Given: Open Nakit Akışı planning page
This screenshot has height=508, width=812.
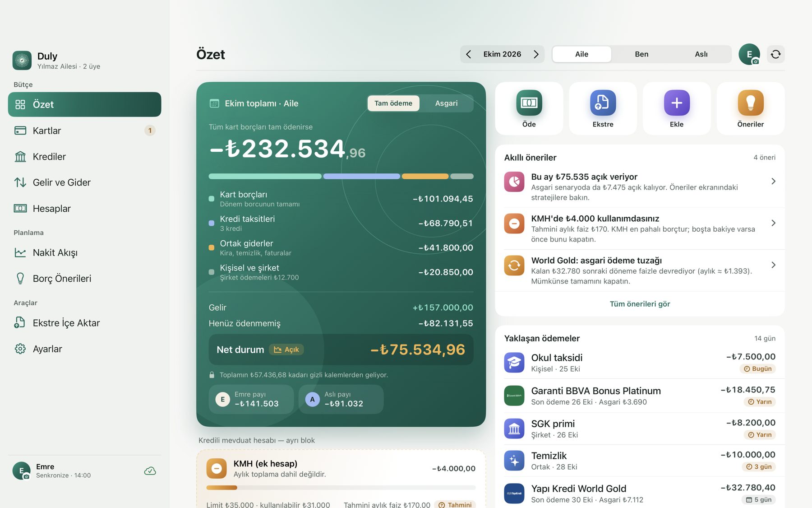Looking at the screenshot, I should (x=84, y=252).
